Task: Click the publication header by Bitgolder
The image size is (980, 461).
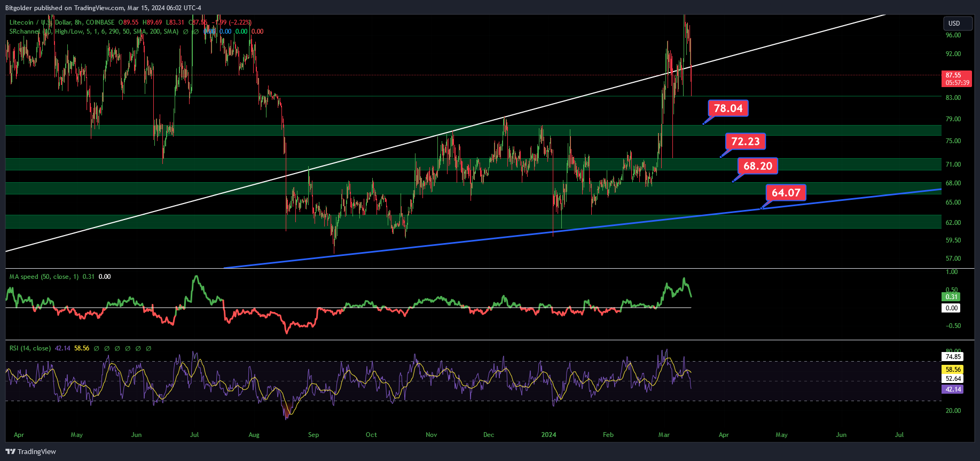Action: 103,7
